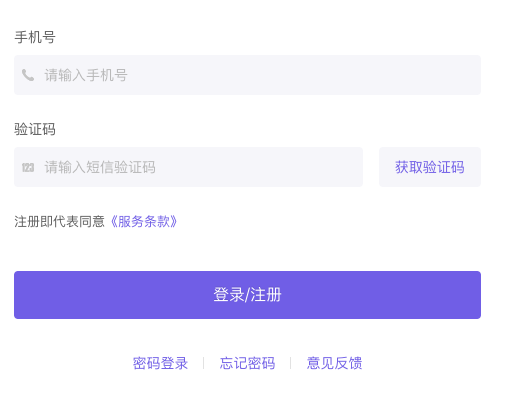Click the 123 verification code icon

28,167
